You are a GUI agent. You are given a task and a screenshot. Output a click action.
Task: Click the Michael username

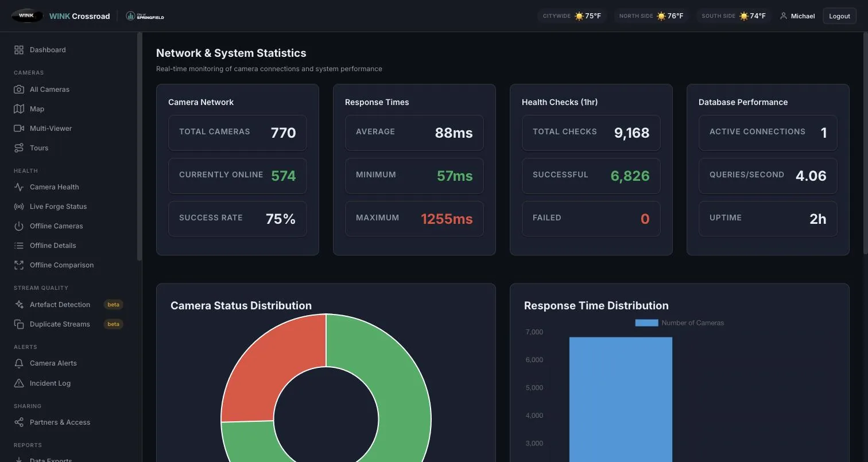[803, 16]
